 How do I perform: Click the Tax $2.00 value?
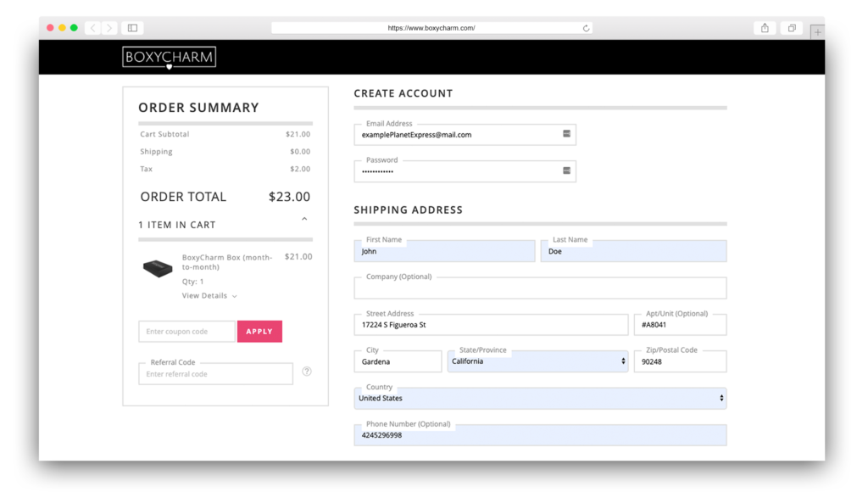click(x=300, y=169)
